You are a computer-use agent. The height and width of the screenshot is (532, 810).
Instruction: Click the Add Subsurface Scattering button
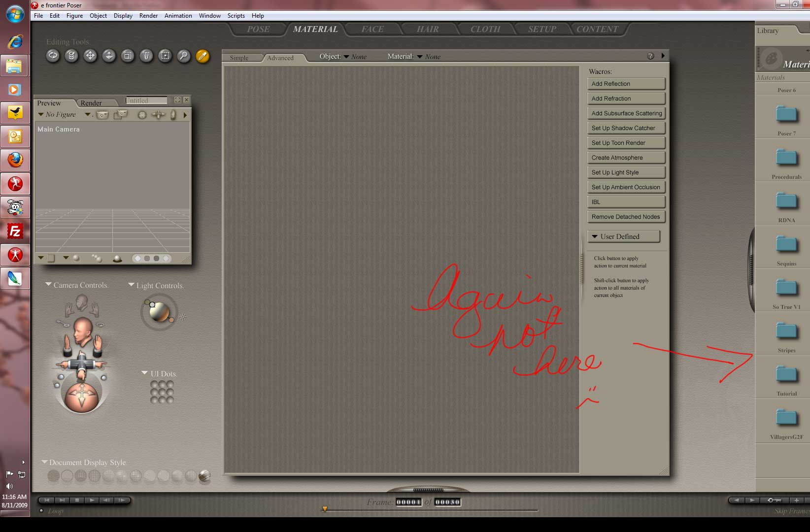tap(626, 113)
